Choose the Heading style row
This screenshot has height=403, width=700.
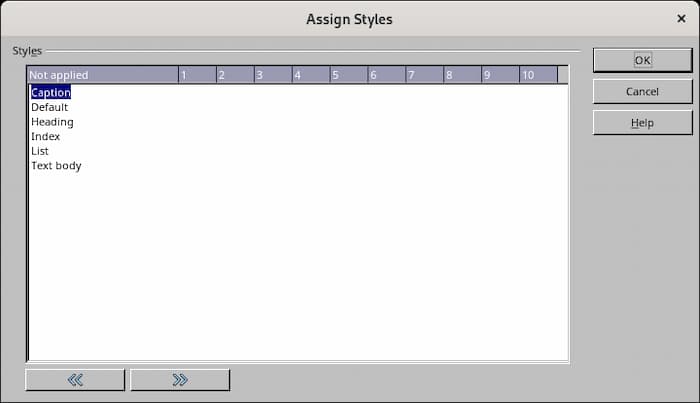click(52, 122)
